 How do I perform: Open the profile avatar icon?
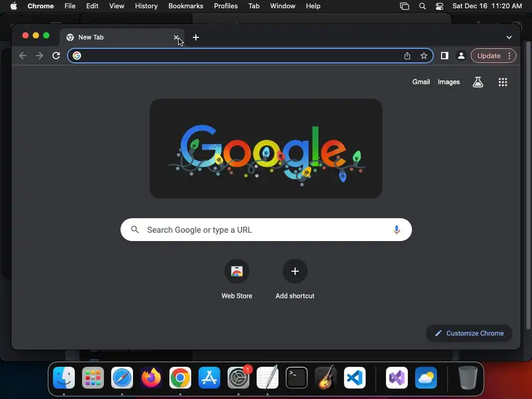pyautogui.click(x=461, y=56)
